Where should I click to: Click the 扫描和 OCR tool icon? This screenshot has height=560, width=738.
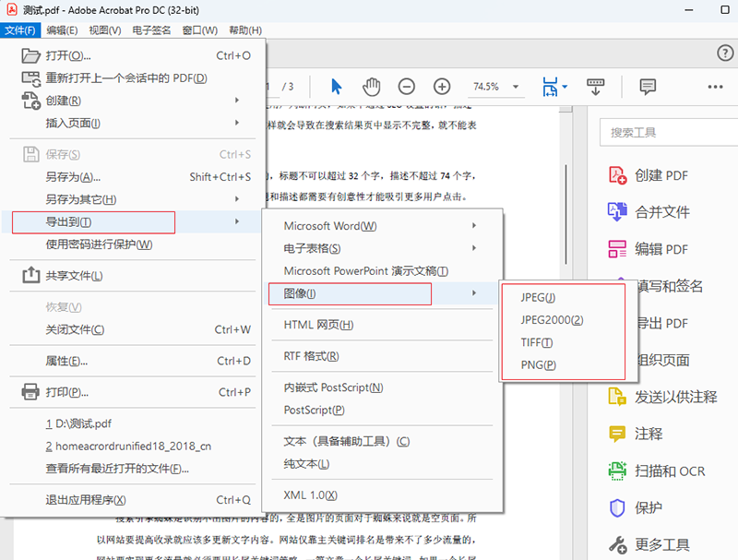[617, 471]
